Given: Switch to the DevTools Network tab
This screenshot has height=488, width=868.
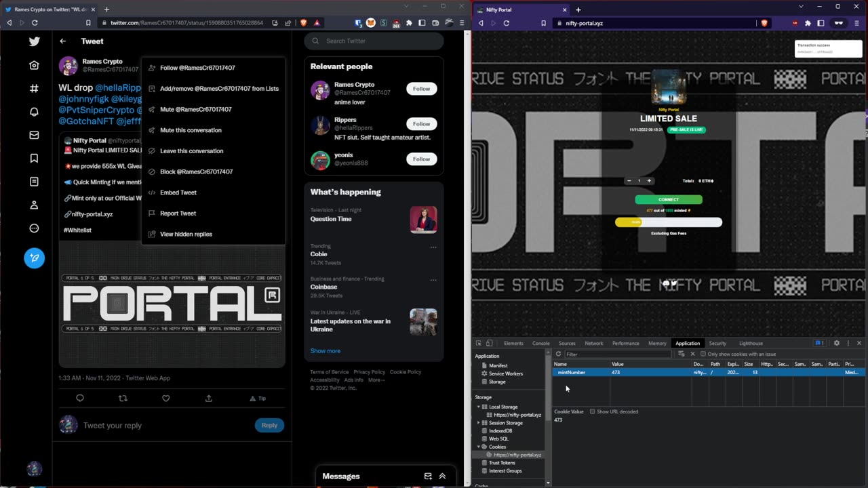Looking at the screenshot, I should coord(593,344).
